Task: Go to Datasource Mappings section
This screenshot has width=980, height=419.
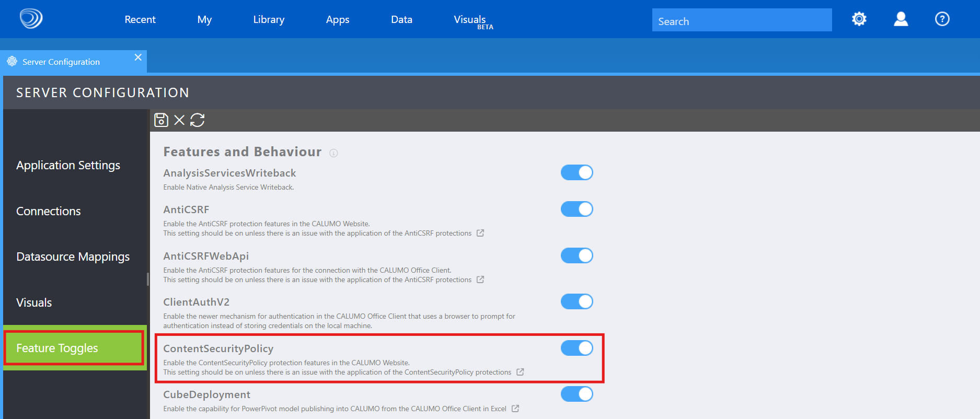Action: 73,257
